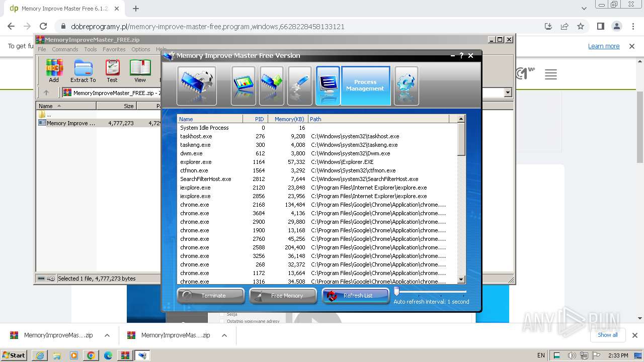The height and width of the screenshot is (362, 644).
Task: Go up one folder in WinRAR
Action: click(46, 93)
